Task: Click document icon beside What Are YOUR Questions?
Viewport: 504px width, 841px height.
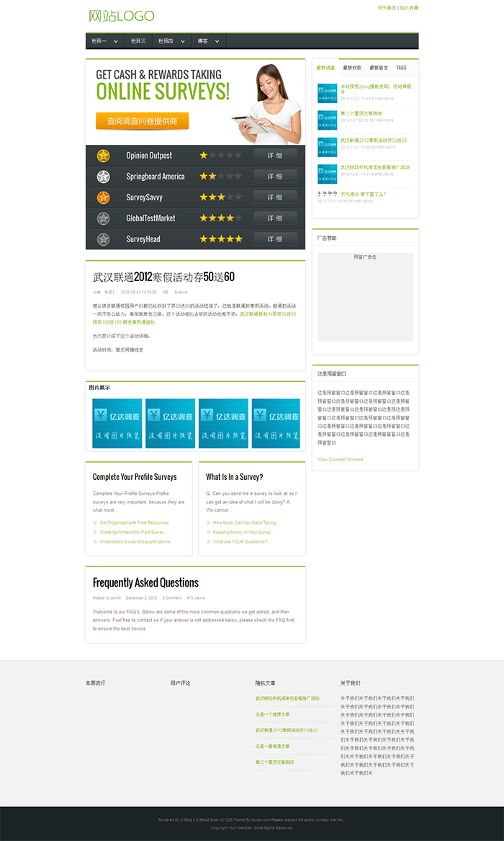Action: pos(208,542)
